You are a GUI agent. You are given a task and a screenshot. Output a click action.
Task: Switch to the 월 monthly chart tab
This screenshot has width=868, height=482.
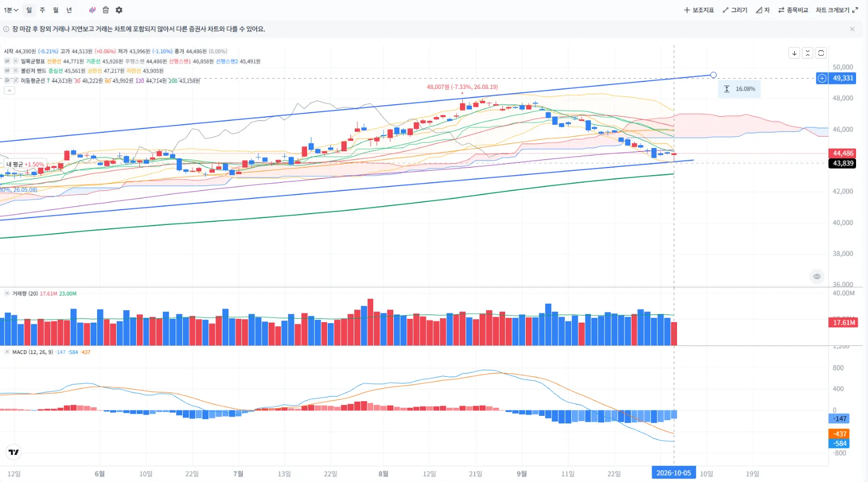coord(56,10)
